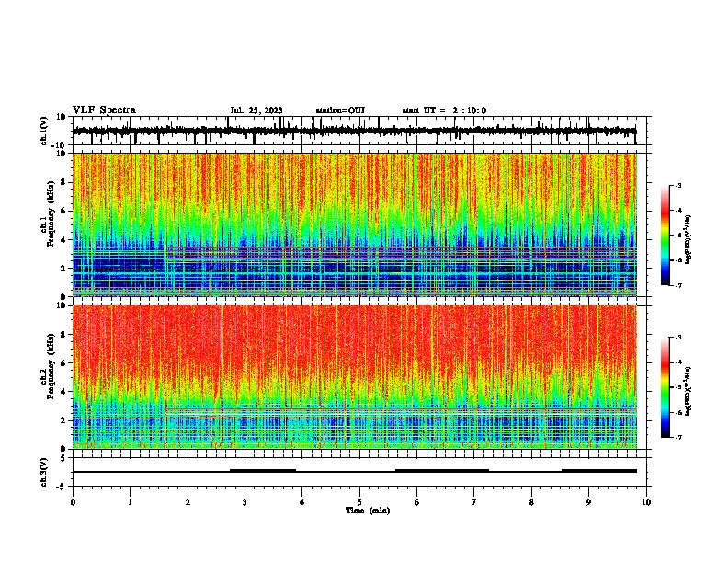The width and height of the screenshot is (728, 563).
Task: Click the "-3" value on ch.1 colorbar
Action: point(678,185)
